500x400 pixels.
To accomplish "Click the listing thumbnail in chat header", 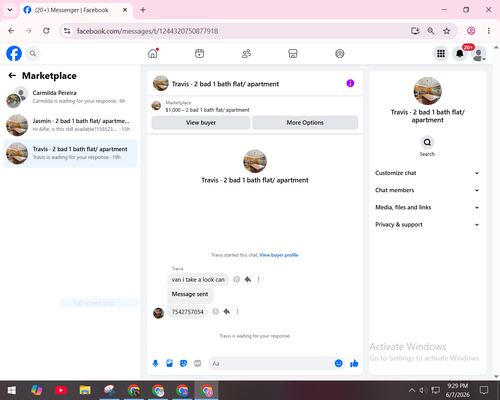I will (161, 83).
